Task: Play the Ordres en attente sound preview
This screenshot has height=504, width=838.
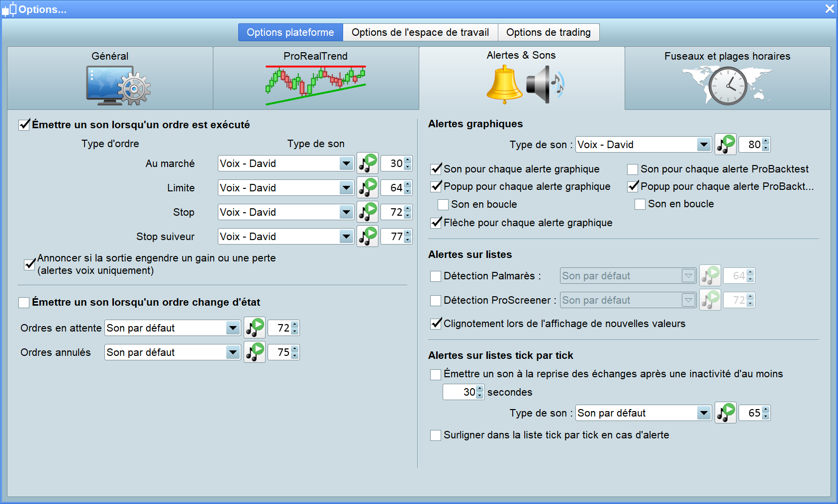Action: (x=255, y=328)
